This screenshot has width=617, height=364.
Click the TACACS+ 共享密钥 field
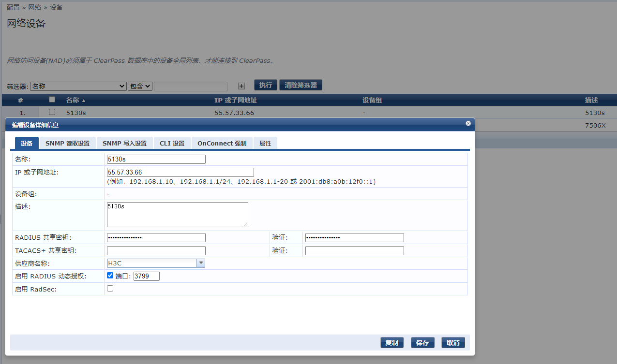tap(156, 250)
